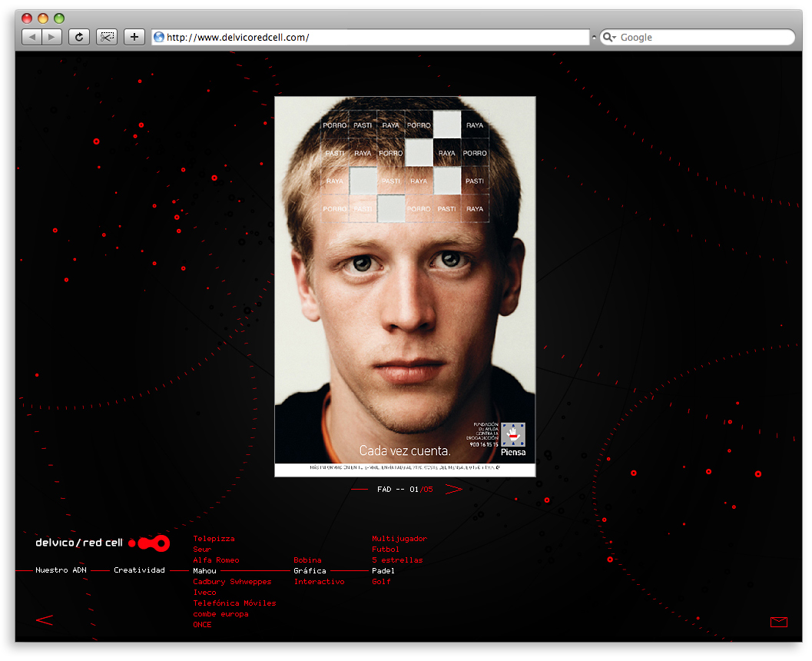Click the add bookmark plus button
The height and width of the screenshot is (661, 812).
point(134,37)
